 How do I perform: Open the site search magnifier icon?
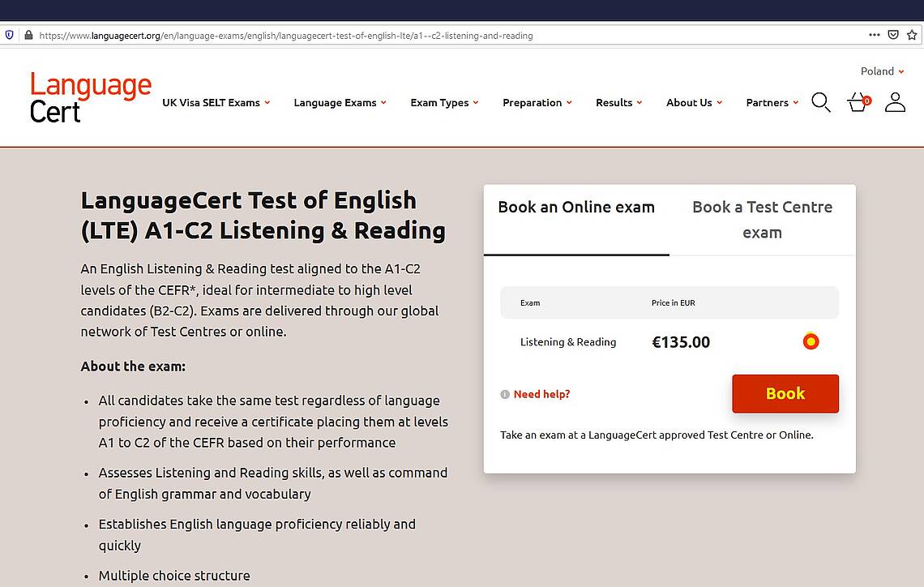tap(821, 102)
